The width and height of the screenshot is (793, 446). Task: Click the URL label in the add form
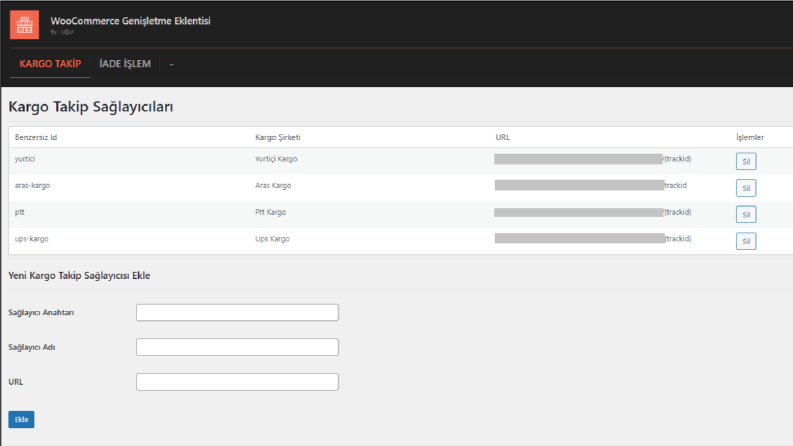16,382
